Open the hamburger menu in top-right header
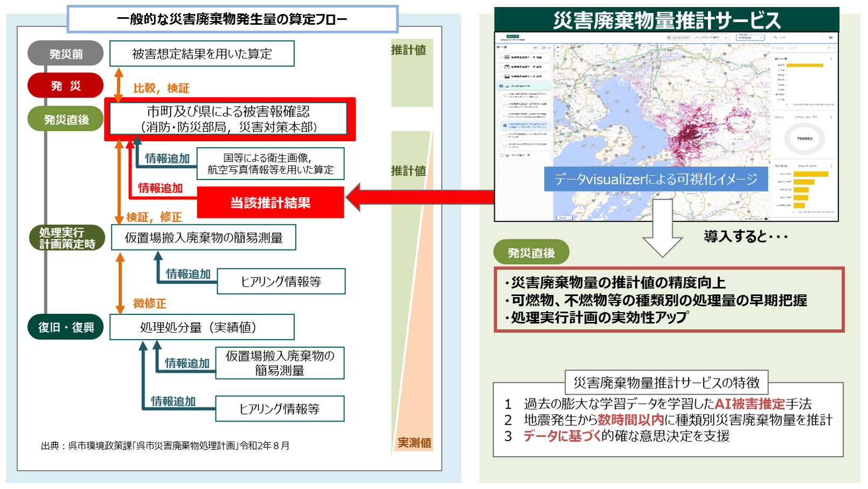 831,38
